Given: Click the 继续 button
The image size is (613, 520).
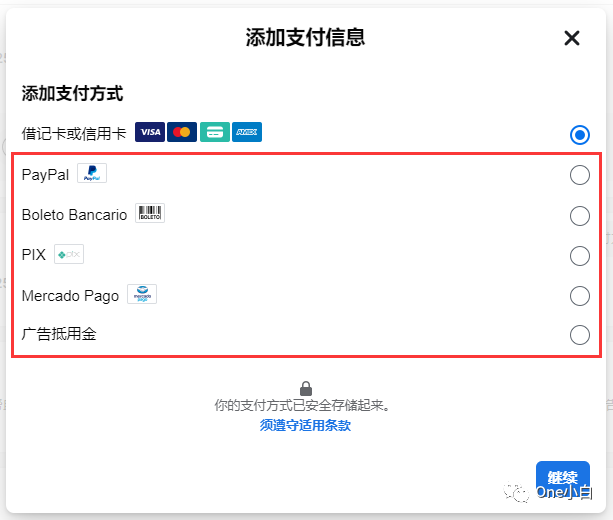Looking at the screenshot, I should [563, 478].
